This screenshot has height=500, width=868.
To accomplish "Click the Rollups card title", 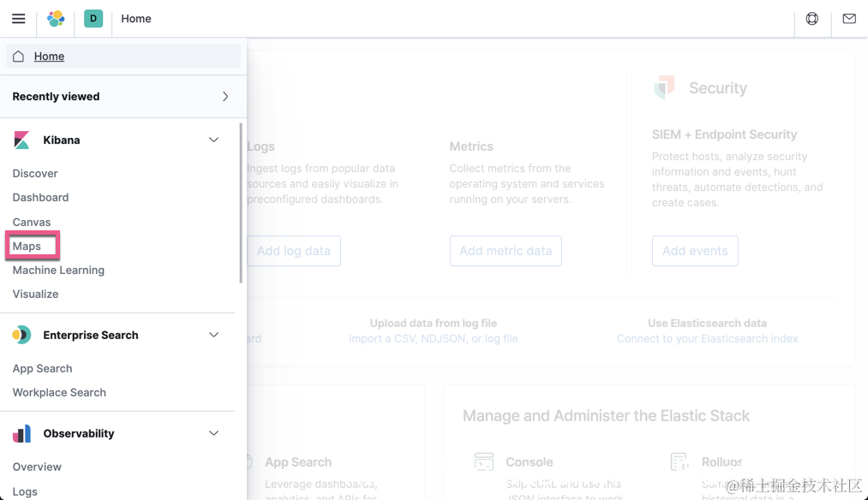I will pos(721,461).
